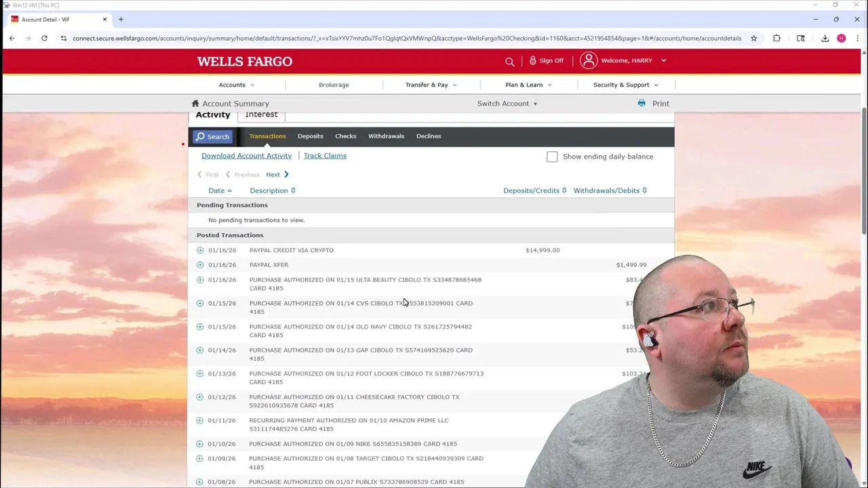Expand the ULTA BEAUTY purchase details
Screen dimensions: 868x488
click(x=200, y=280)
